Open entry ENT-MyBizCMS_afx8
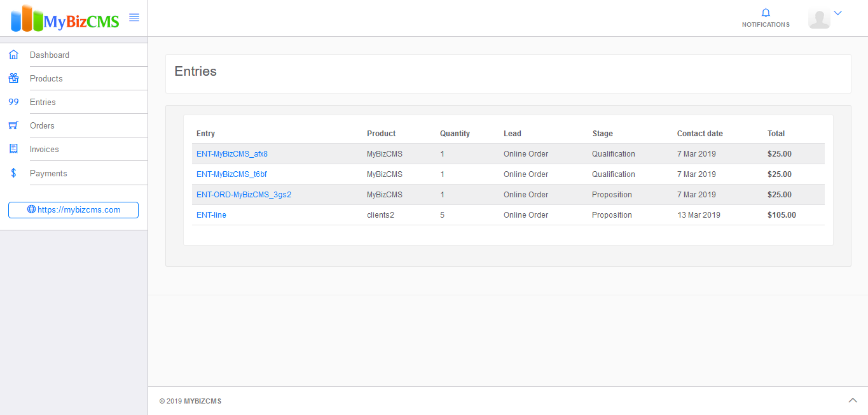The height and width of the screenshot is (415, 868). (x=231, y=154)
